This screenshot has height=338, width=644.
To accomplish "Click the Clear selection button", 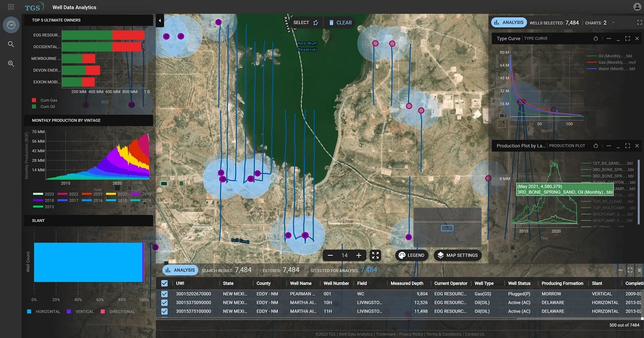I will click(340, 22).
